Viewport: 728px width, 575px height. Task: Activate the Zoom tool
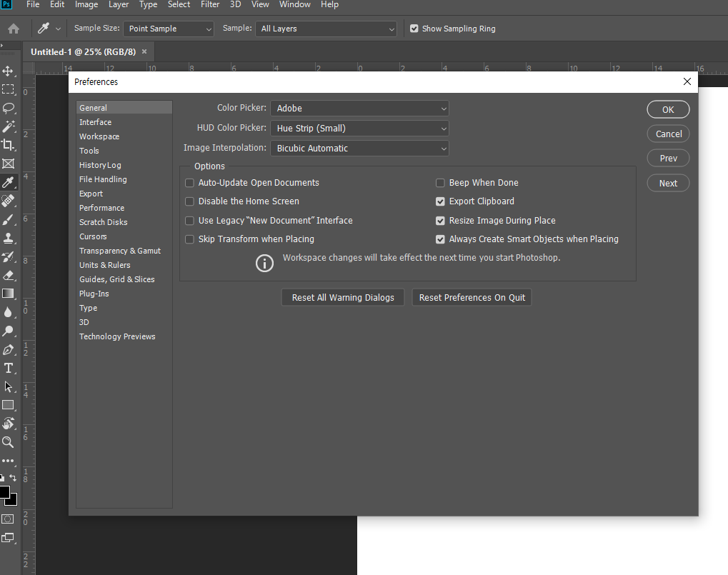9,441
